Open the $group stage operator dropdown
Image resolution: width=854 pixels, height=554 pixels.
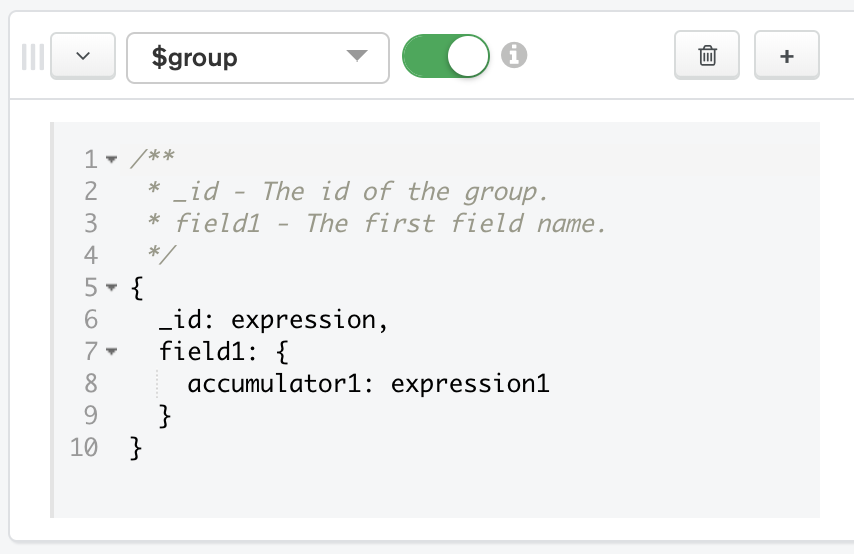257,57
